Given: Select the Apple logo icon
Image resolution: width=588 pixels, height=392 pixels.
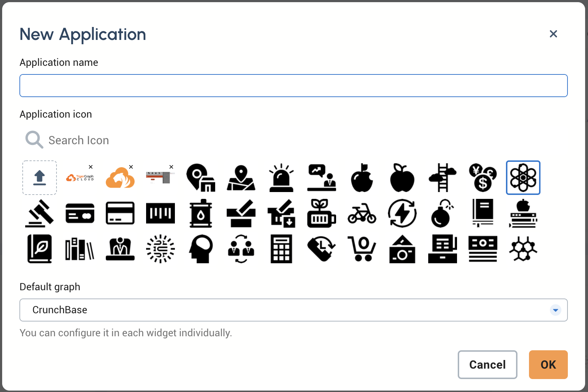Looking at the screenshot, I should 362,177.
